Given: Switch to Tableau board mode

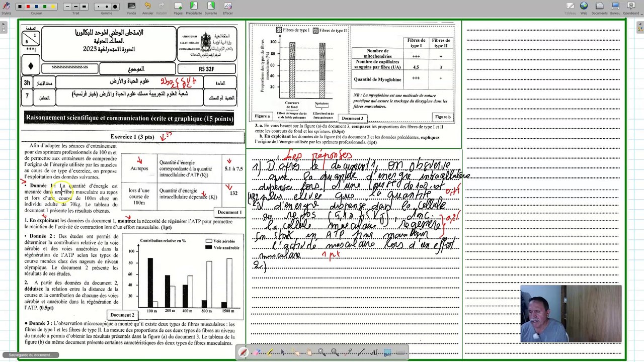Looking at the screenshot, I should pyautogui.click(x=570, y=8).
